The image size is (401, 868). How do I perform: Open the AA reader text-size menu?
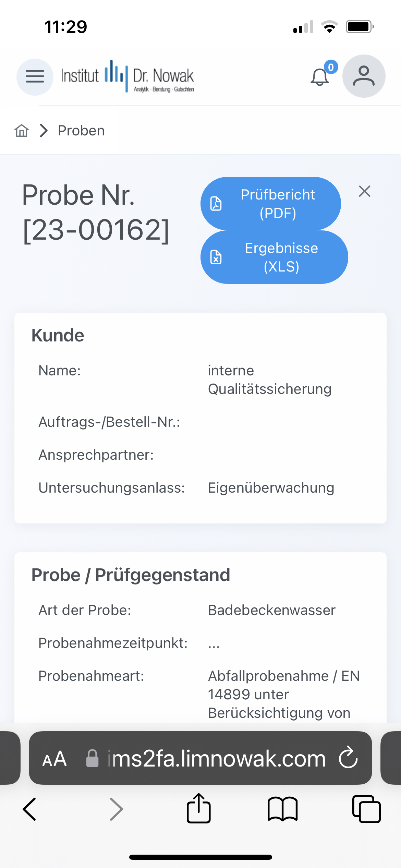[x=54, y=759]
